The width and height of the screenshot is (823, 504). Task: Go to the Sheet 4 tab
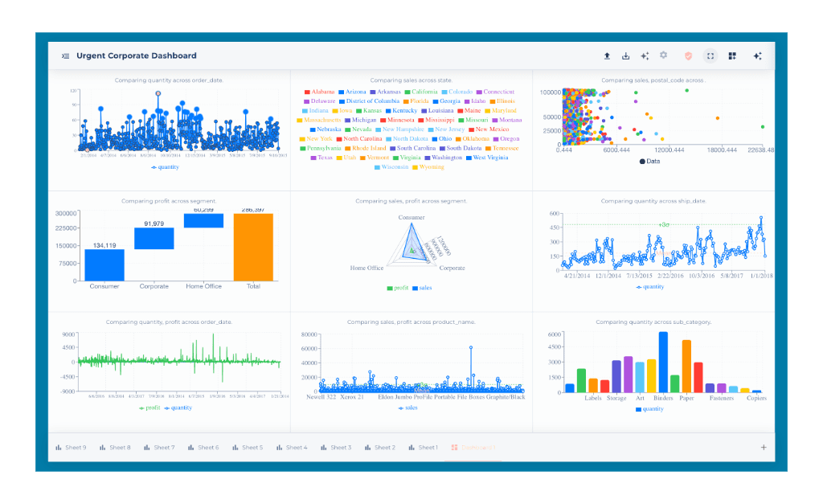tap(292, 447)
